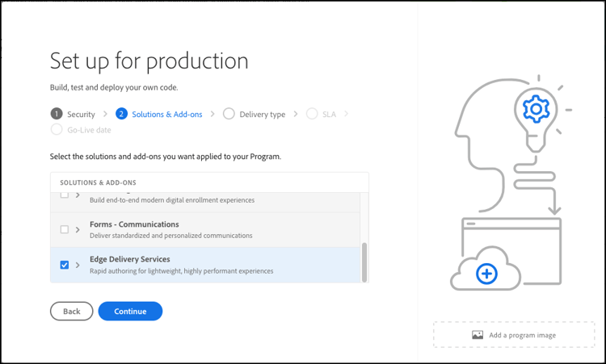
Task: Click the step 2 number circle
Action: (121, 114)
